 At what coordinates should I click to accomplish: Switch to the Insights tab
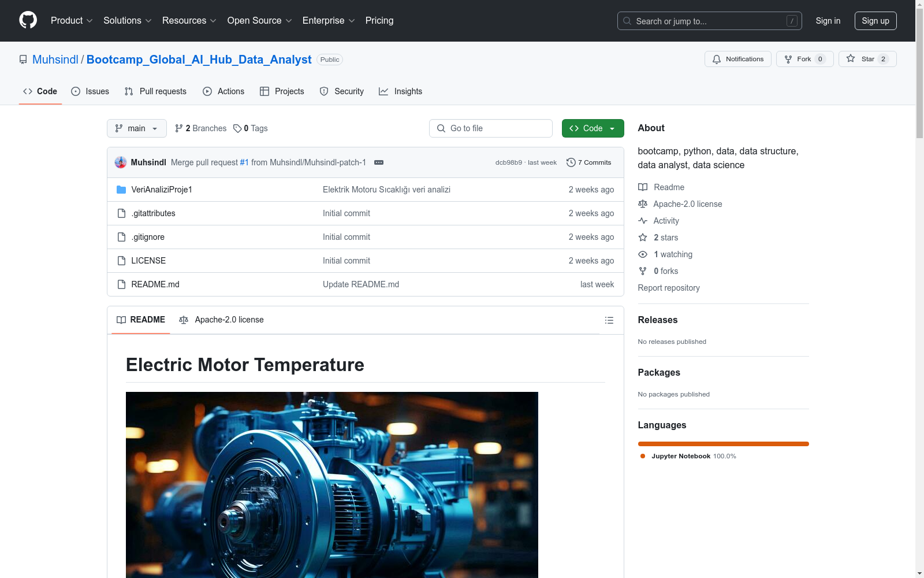(400, 91)
